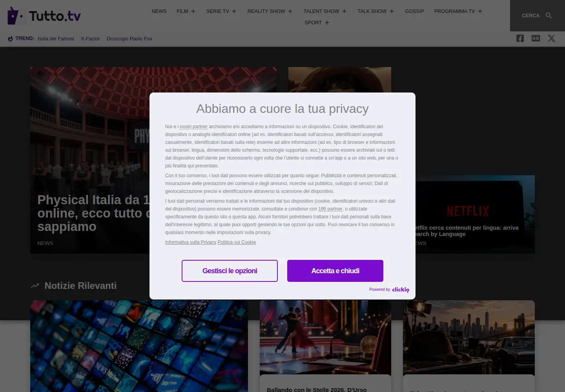Open the SPORT menu item
The width and height of the screenshot is (565, 392).
(313, 23)
